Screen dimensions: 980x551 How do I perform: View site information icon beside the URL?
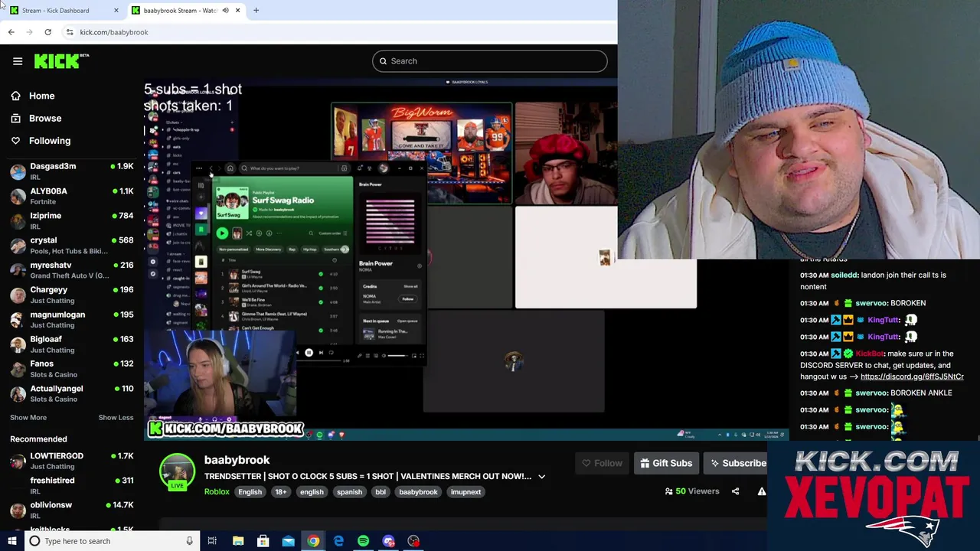click(x=70, y=32)
